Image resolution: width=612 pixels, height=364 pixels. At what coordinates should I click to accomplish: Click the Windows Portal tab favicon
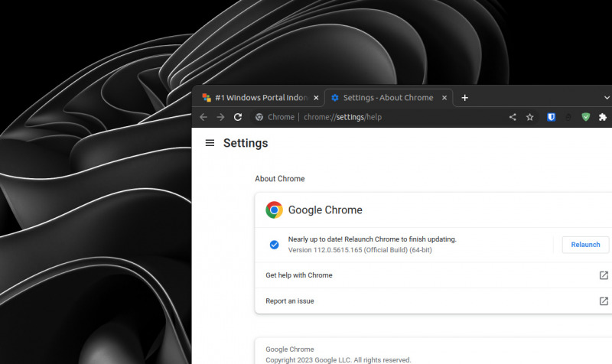[207, 98]
